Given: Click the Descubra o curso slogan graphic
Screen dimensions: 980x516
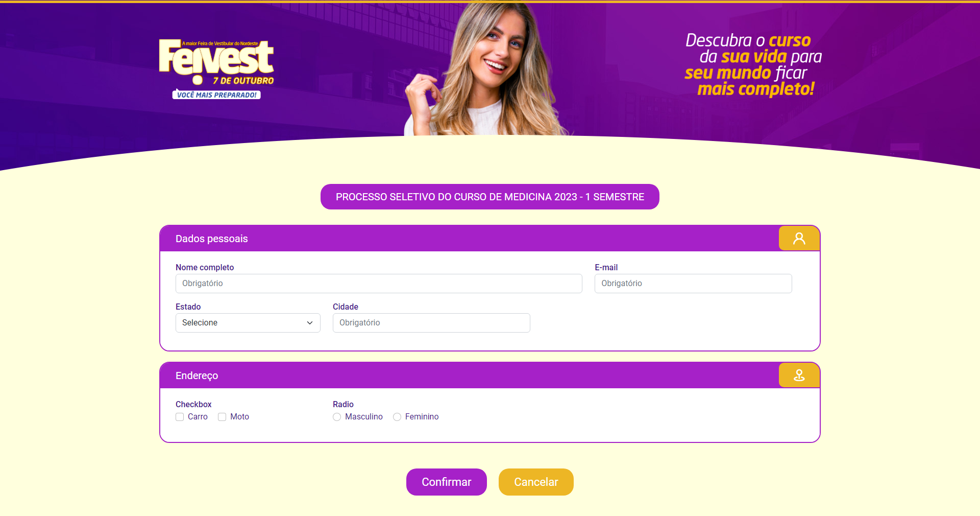Looking at the screenshot, I should coord(753,64).
